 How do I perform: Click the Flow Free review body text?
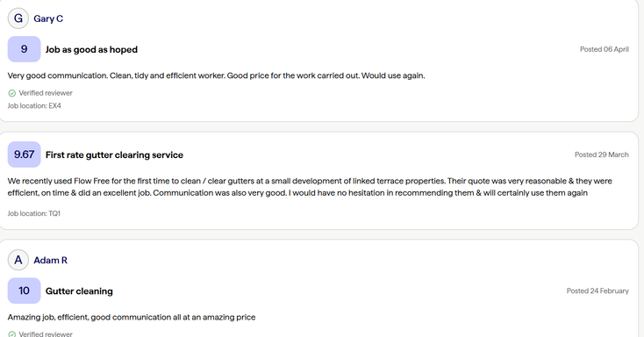pos(310,187)
